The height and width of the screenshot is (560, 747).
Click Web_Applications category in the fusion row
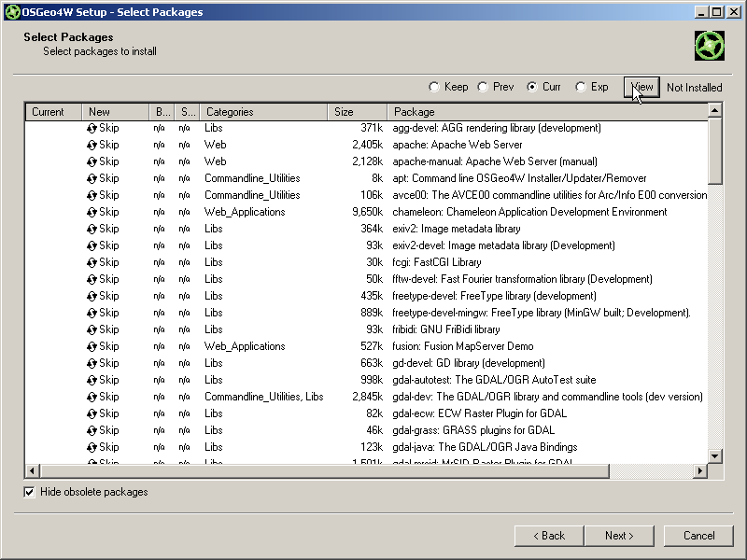[x=245, y=346]
